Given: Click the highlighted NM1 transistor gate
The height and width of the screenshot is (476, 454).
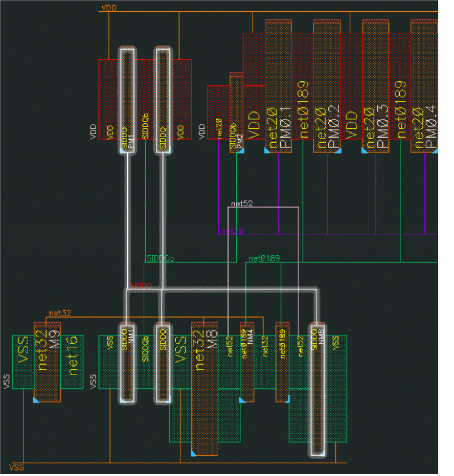Looking at the screenshot, I should point(127,362).
